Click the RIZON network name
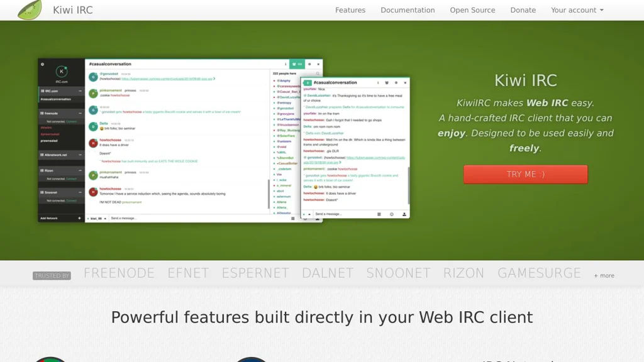Viewport: 644px width, 362px height. point(464,273)
